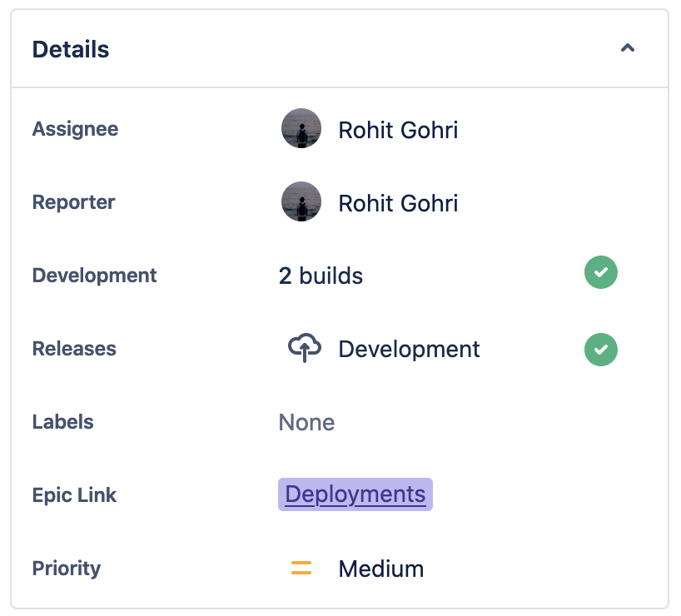Click the Assignee avatar photo
Image resolution: width=681 pixels, height=616 pixels.
coord(301,128)
